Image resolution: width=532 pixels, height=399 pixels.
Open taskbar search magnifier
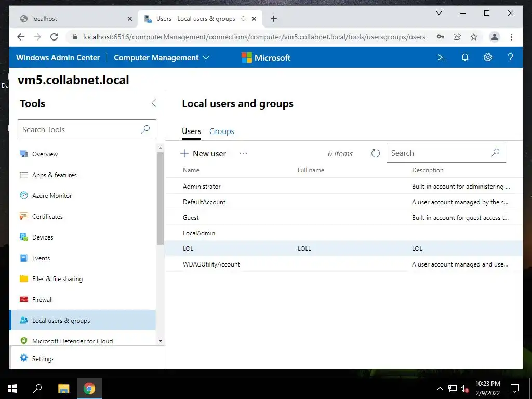coord(37,389)
